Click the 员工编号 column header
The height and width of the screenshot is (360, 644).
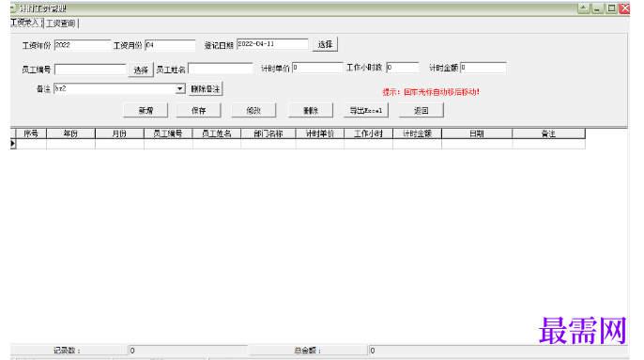(168, 133)
